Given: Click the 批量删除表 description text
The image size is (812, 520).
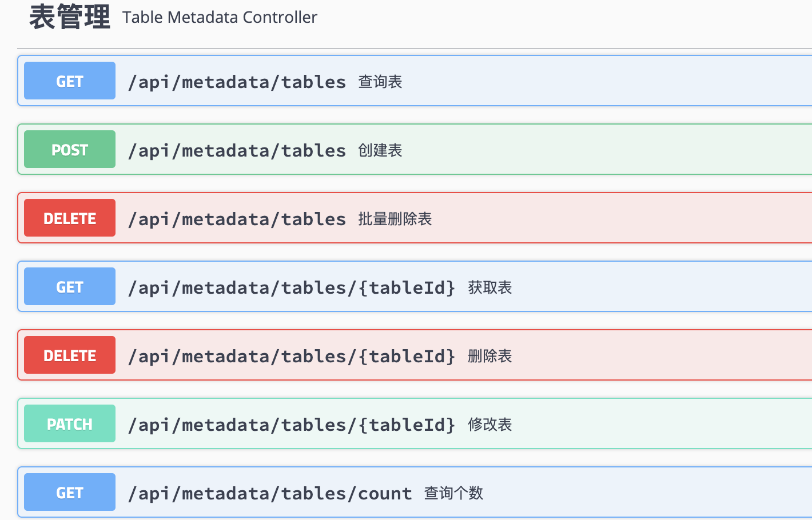Looking at the screenshot, I should click(395, 219).
